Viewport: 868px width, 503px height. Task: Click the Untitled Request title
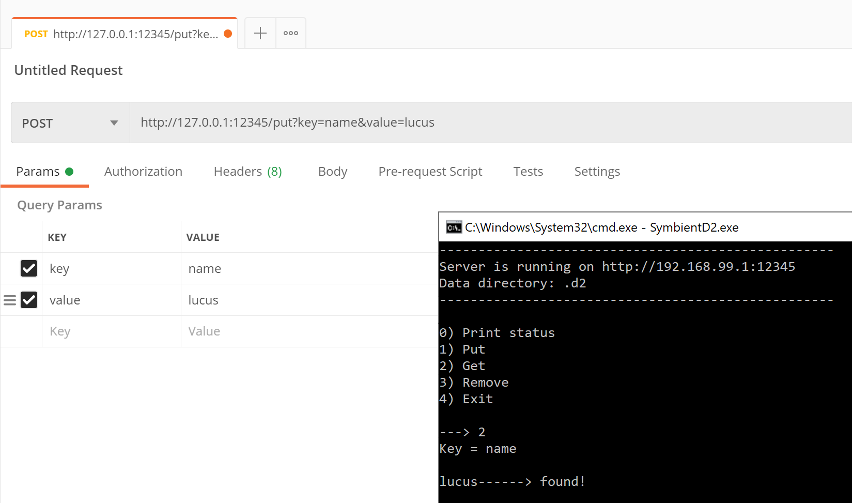pos(68,70)
